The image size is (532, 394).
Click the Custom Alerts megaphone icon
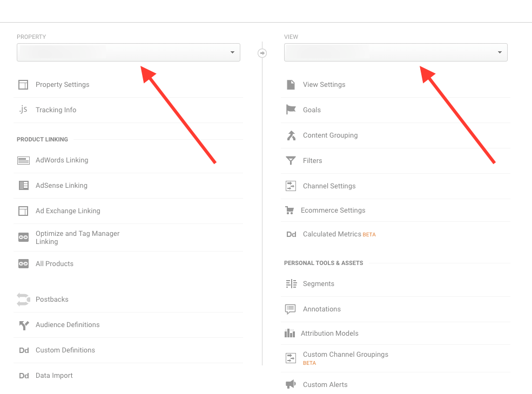[x=291, y=384]
